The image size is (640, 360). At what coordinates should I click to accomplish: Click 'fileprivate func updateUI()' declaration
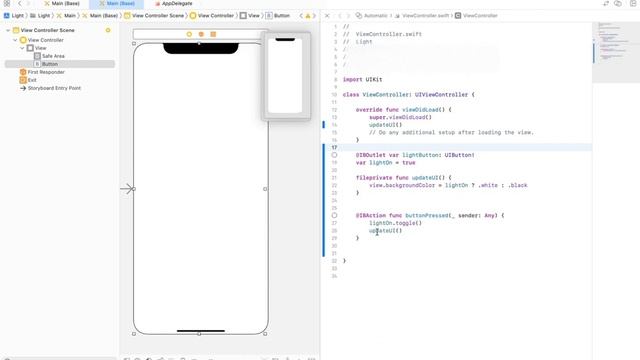coord(404,178)
